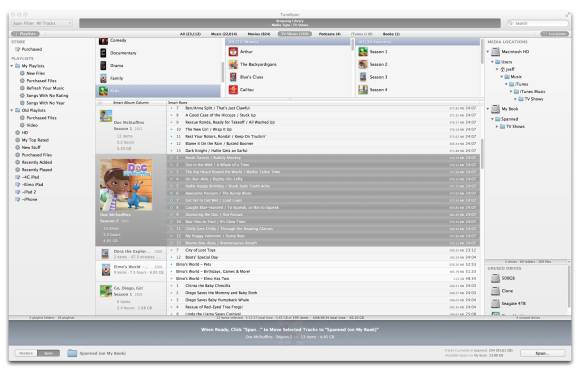
Task: Select the My Book drive icon
Action: [496, 109]
